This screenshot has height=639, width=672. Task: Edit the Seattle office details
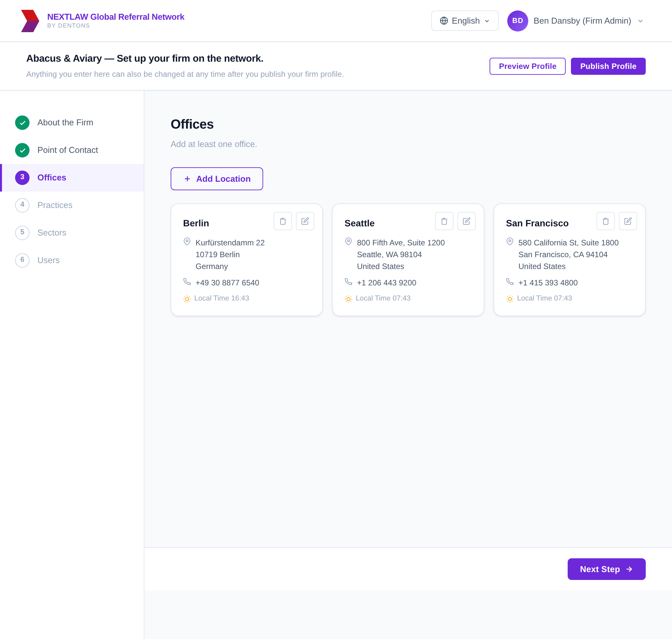[466, 221]
